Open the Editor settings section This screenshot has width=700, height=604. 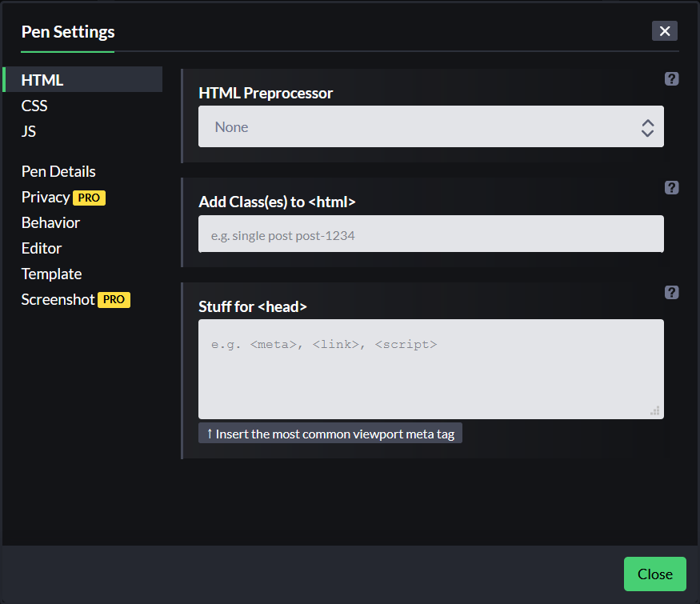click(42, 248)
